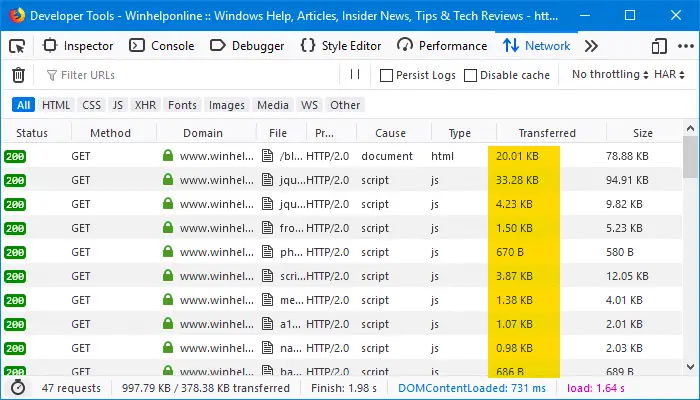Select the Network tab
This screenshot has height=400, width=700.
tap(537, 46)
